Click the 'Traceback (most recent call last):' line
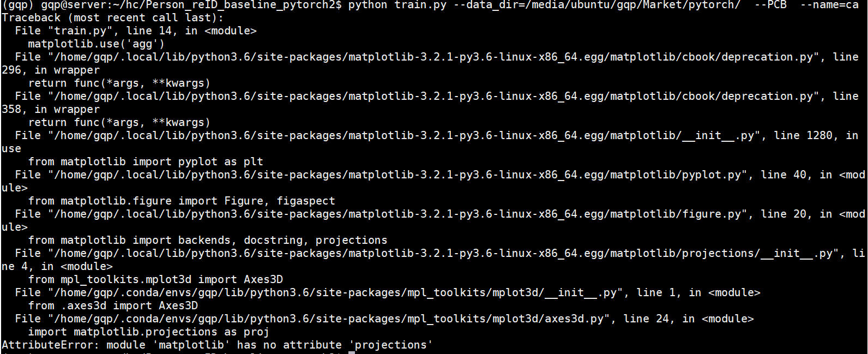The height and width of the screenshot is (354, 868). [x=113, y=17]
